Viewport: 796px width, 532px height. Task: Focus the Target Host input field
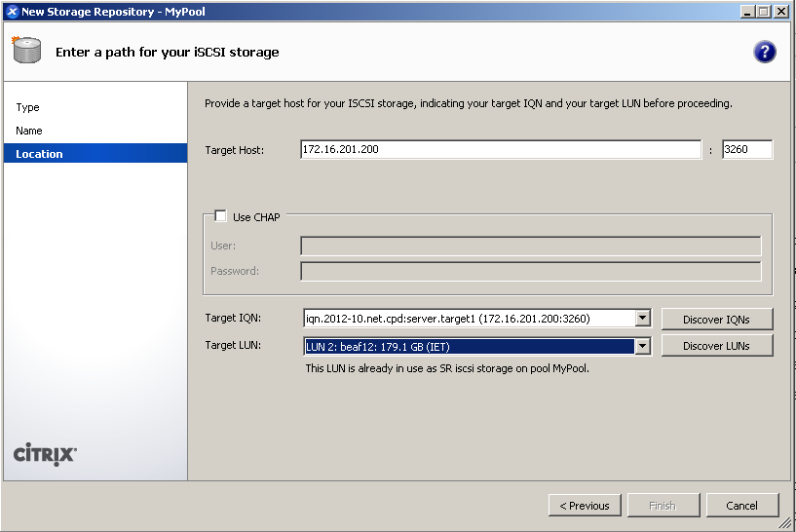[501, 149]
